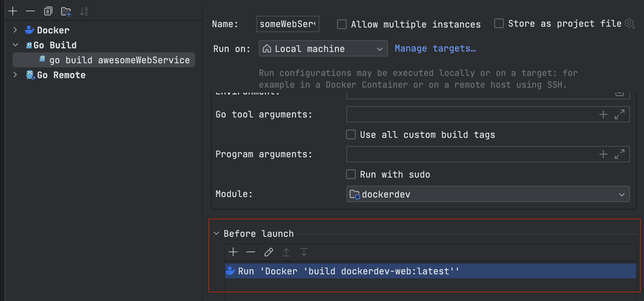The height and width of the screenshot is (301, 644).
Task: Add a before launch task
Action: pyautogui.click(x=233, y=252)
